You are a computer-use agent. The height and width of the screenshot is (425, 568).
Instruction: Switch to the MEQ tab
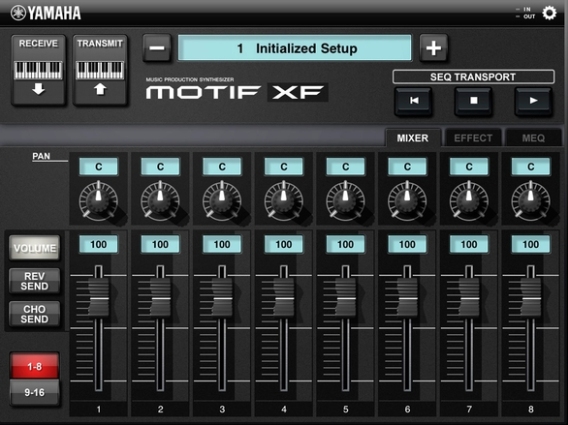point(533,138)
